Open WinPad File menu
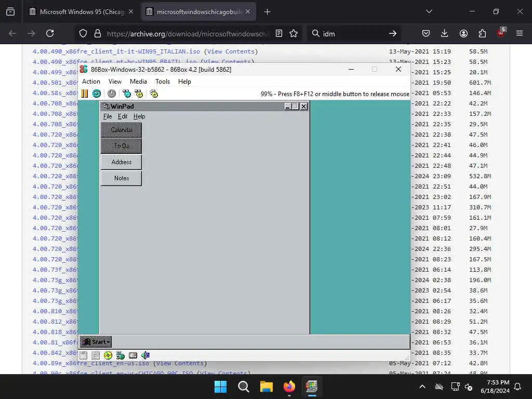The width and height of the screenshot is (532, 399). 108,116
